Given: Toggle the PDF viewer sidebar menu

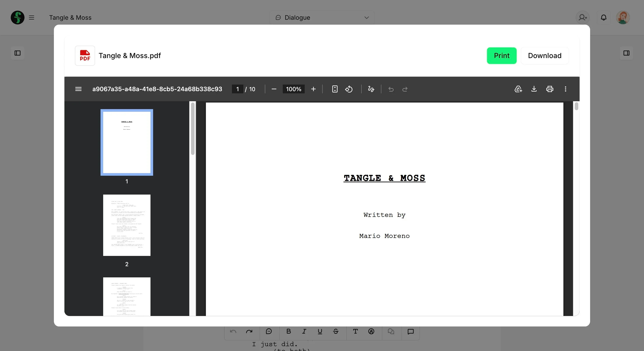Looking at the screenshot, I should [78, 89].
